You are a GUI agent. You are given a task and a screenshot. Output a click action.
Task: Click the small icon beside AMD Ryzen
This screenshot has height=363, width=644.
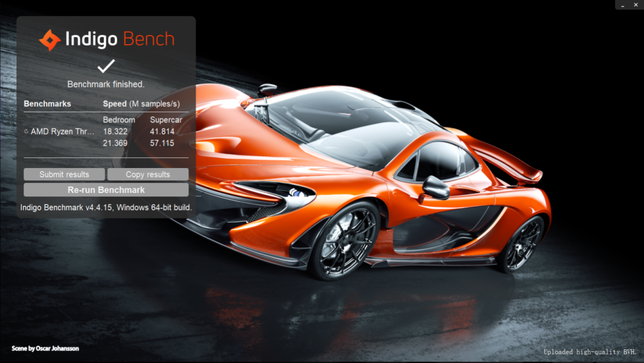pyautogui.click(x=26, y=131)
